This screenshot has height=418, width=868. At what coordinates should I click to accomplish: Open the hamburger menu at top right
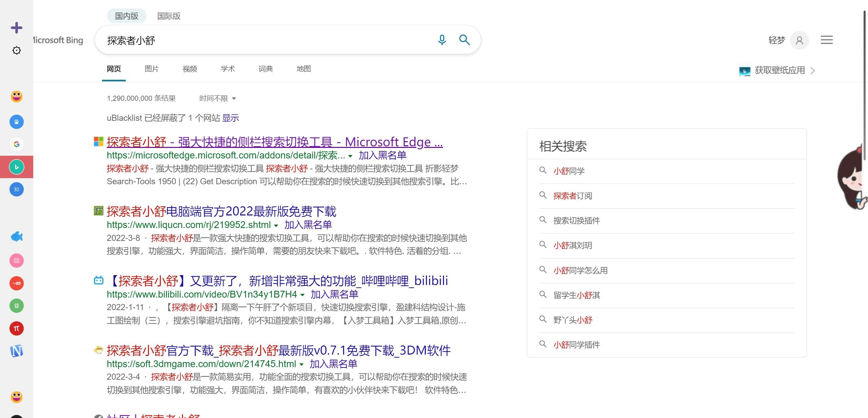click(x=827, y=40)
